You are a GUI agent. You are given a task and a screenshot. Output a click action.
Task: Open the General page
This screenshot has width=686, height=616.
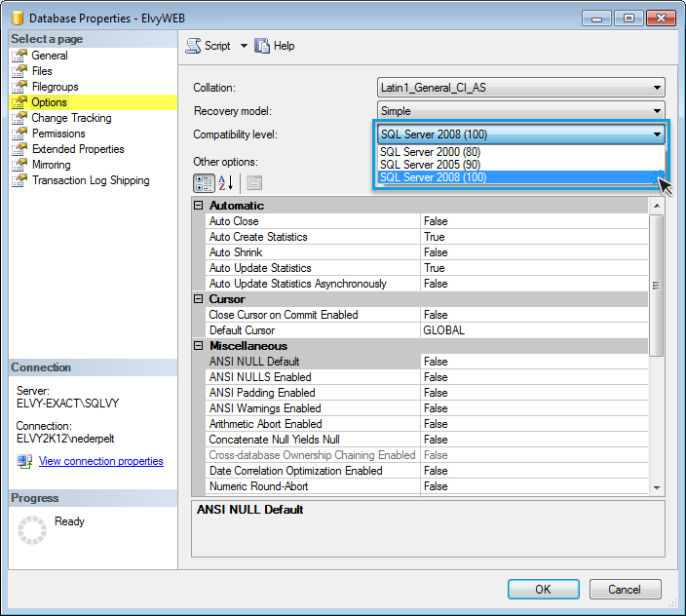(x=50, y=56)
